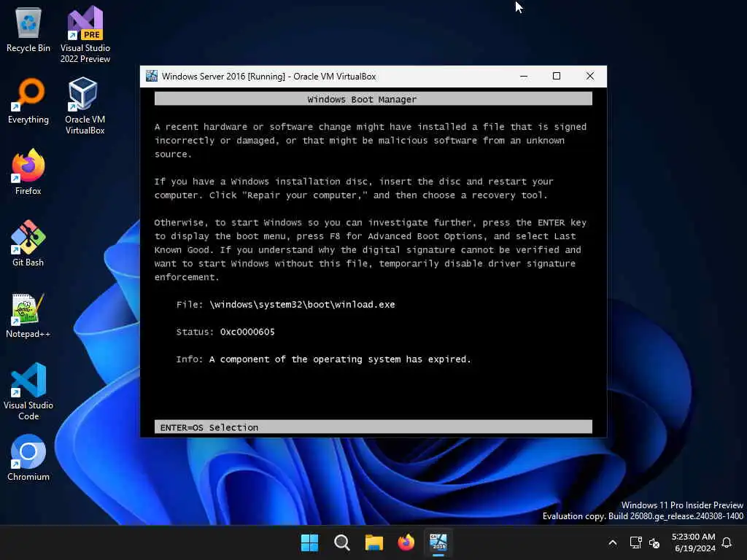Viewport: 747px width, 560px height.
Task: Open the muted volume tray icon
Action: pos(654,542)
